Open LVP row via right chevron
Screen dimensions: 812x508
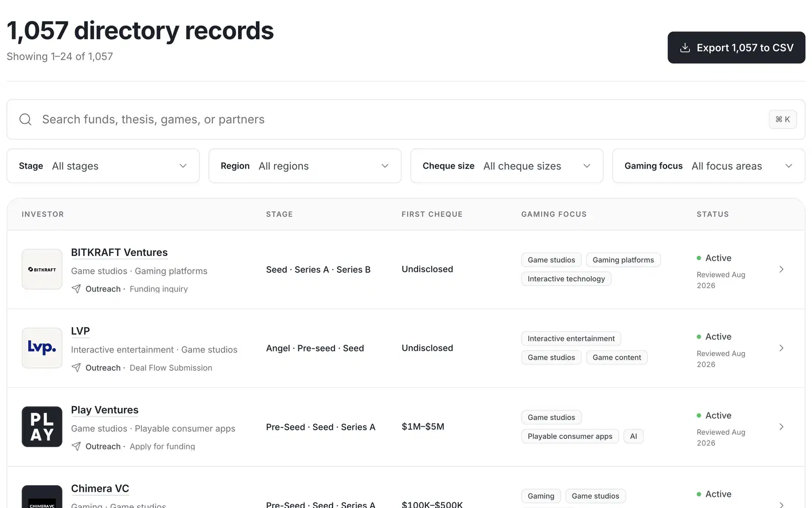pyautogui.click(x=782, y=348)
